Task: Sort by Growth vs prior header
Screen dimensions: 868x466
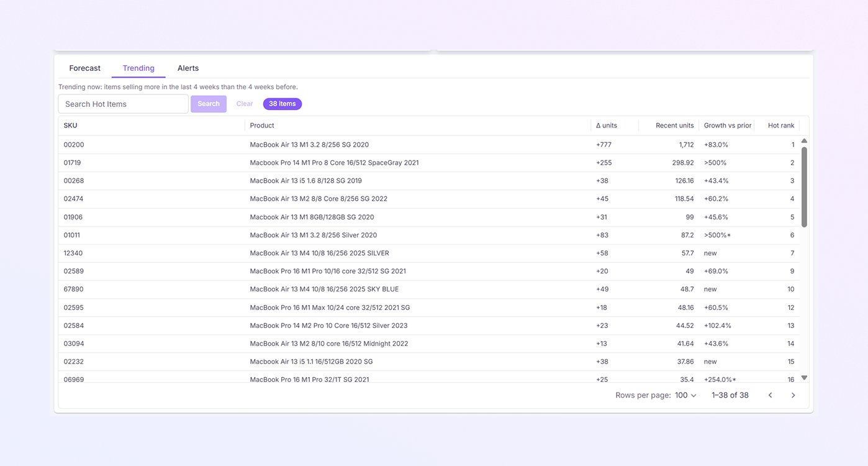Action: [728, 126]
